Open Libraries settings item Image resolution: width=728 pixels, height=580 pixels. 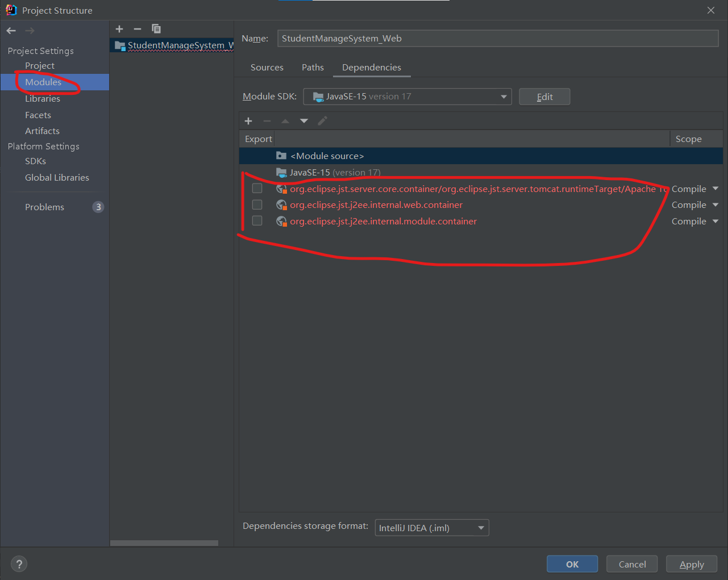[x=43, y=99]
